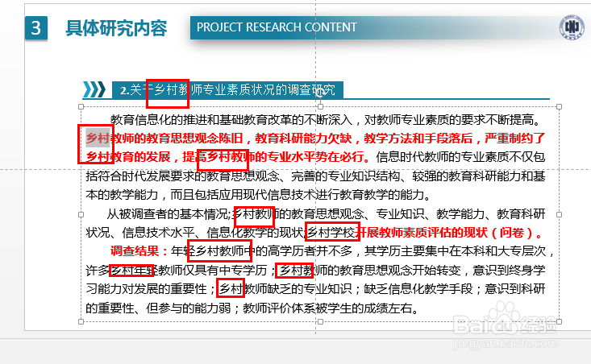
Task: Click the top-center resize handle of text box
Action: pyautogui.click(x=320, y=107)
